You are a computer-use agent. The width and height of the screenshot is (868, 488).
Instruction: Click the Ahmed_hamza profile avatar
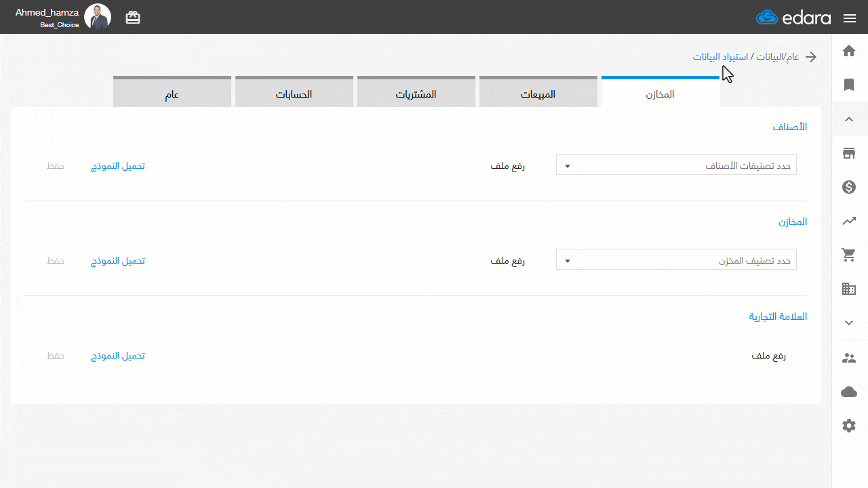point(98,17)
